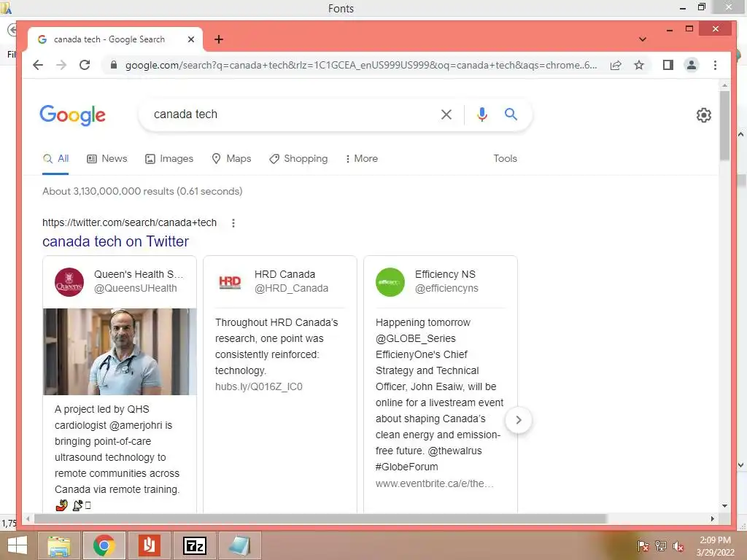Screen dimensions: 747x560
Task: Open a new tab with the plus button
Action: [219, 39]
